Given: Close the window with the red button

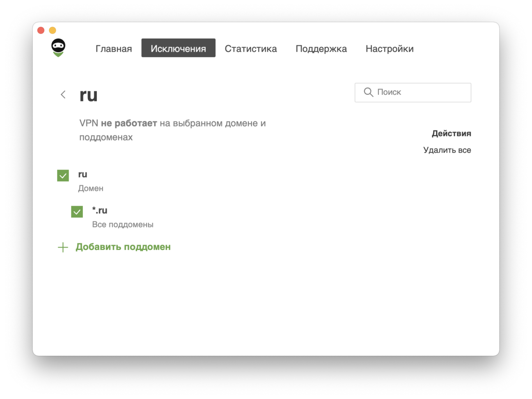Looking at the screenshot, I should pos(41,30).
